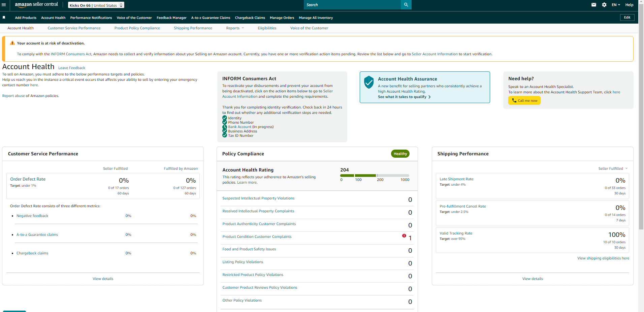Expand the Reports dropdown tab
Screen dimensions: 644x312
coord(235,28)
